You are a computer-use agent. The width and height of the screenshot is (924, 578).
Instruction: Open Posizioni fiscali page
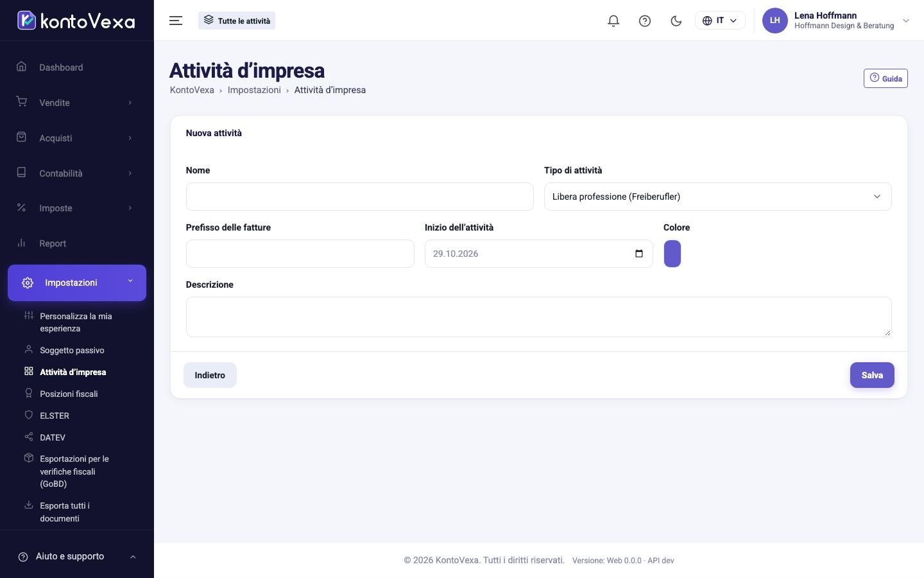point(69,394)
